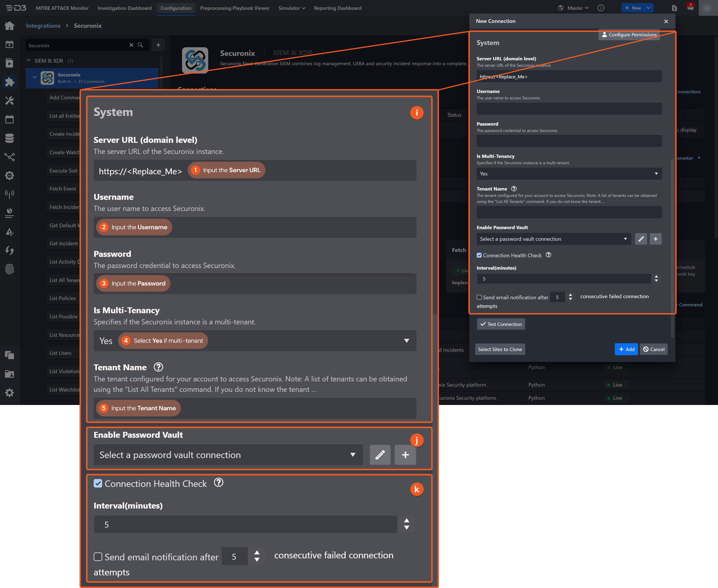Image resolution: width=718 pixels, height=588 pixels.
Task: Click the search magnifier in integrations filter
Action: [x=140, y=45]
